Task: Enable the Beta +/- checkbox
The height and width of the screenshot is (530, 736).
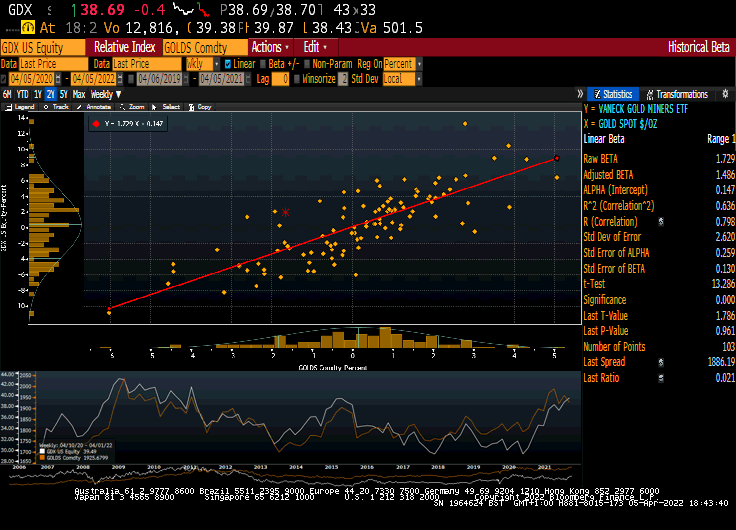Action: (263, 63)
